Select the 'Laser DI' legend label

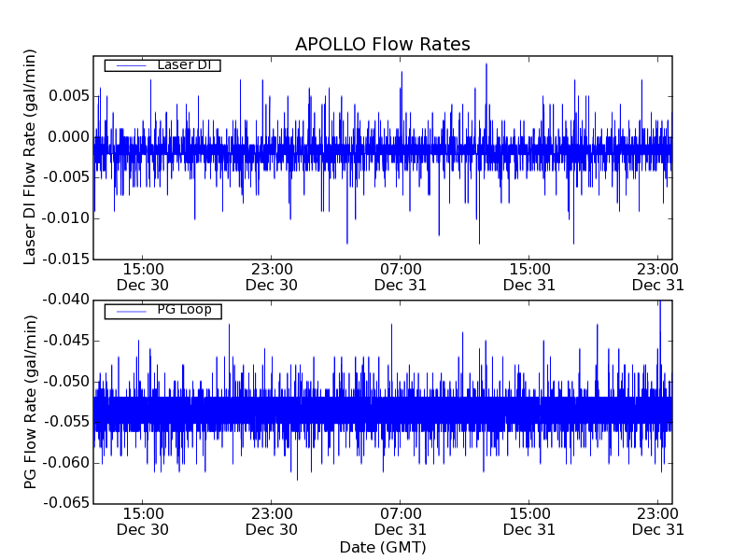184,64
